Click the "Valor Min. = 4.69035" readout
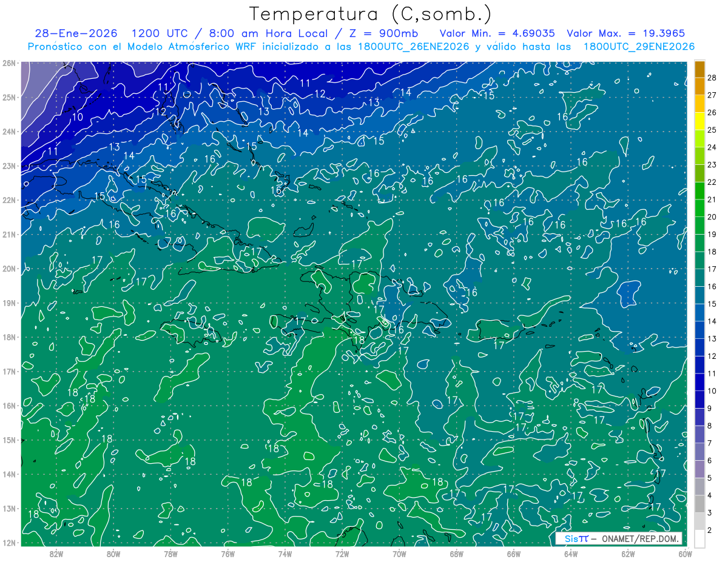Image resolution: width=728 pixels, height=562 pixels. tap(497, 33)
